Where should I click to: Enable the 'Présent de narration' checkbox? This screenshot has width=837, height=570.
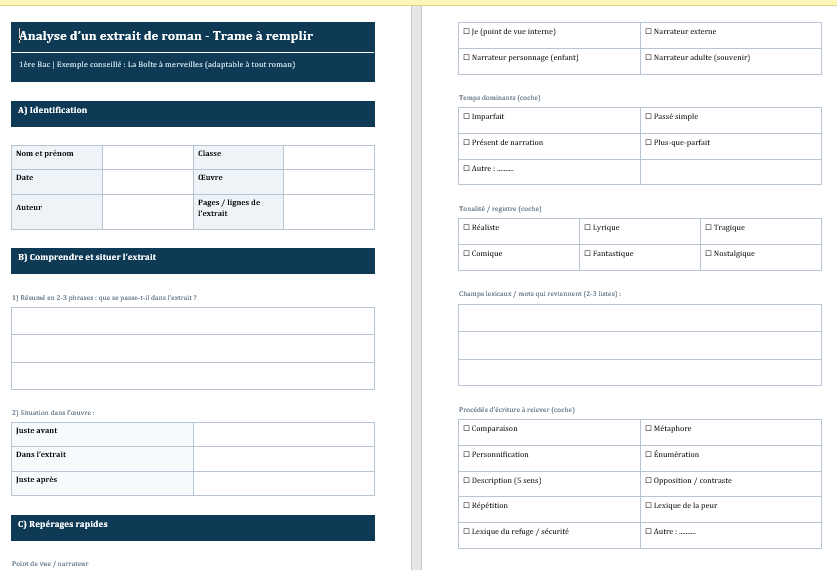pos(467,143)
